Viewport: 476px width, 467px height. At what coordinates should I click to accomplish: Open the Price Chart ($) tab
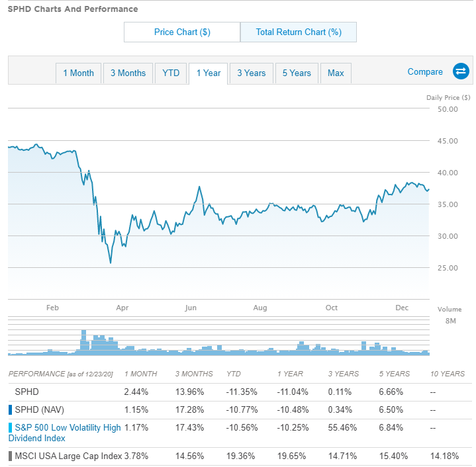click(x=182, y=32)
